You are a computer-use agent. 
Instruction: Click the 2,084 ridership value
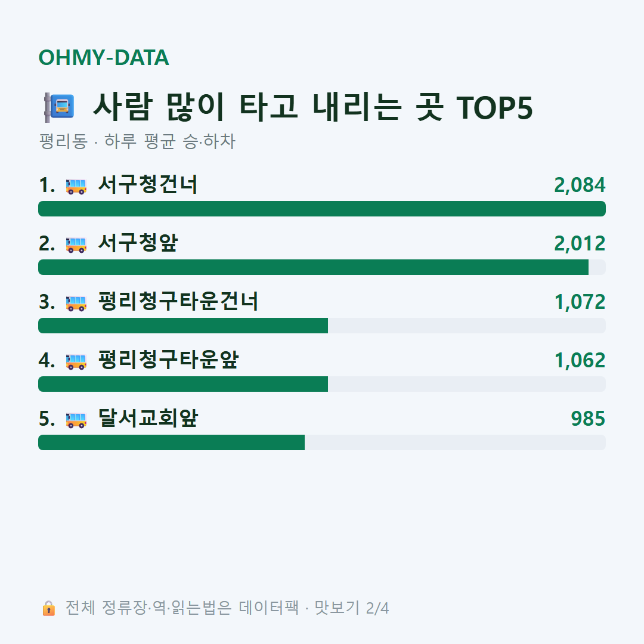click(x=580, y=185)
